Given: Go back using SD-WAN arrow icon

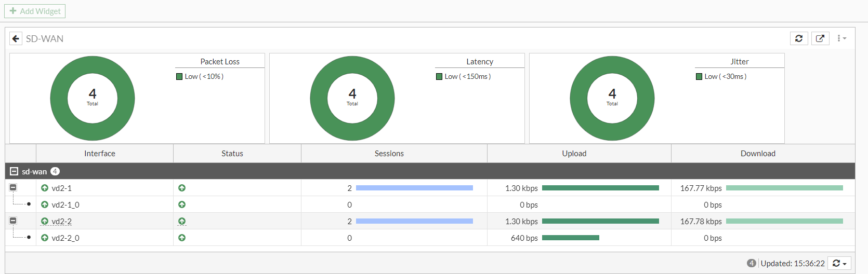Looking at the screenshot, I should click(16, 38).
